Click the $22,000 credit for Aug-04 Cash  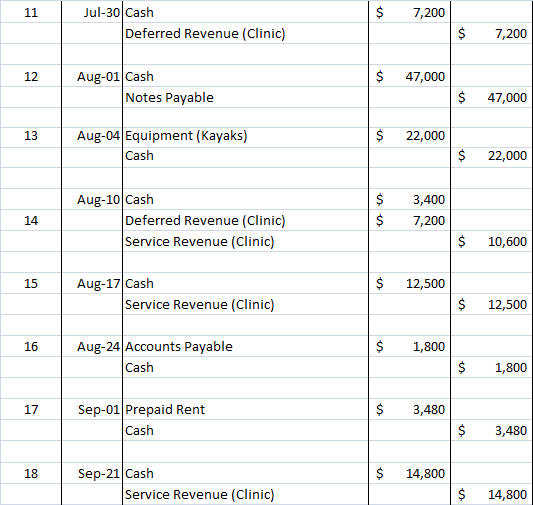(x=492, y=156)
